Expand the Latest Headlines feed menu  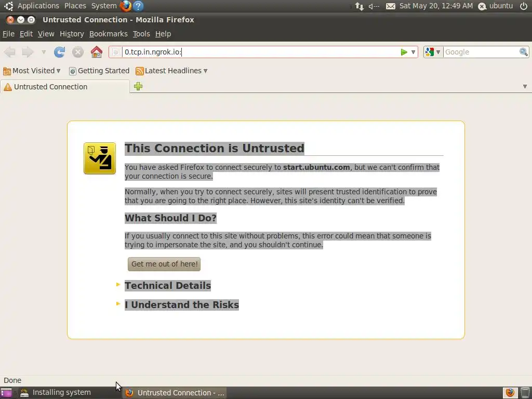[x=171, y=71]
